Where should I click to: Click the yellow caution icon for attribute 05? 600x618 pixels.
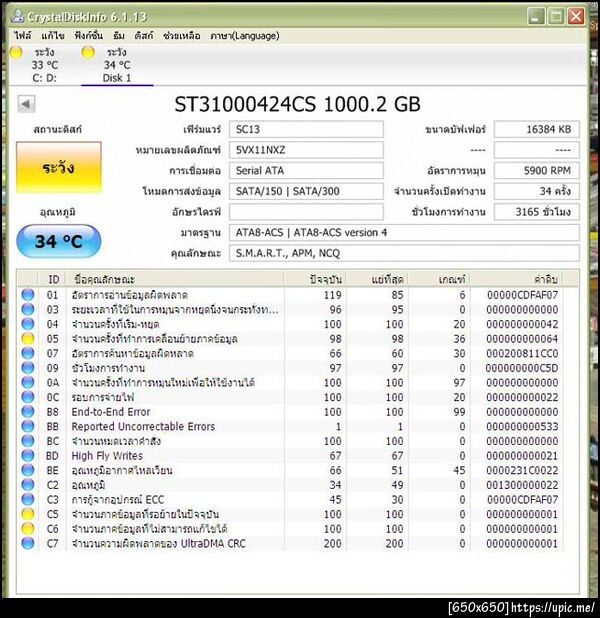tap(28, 339)
